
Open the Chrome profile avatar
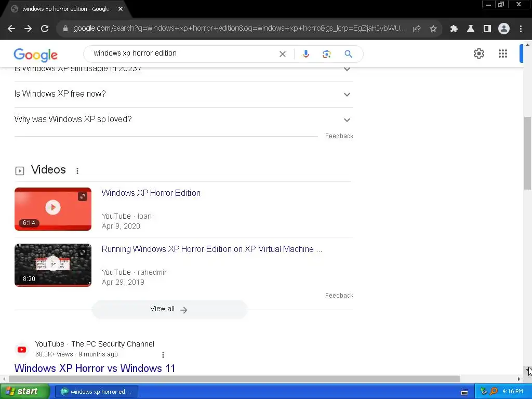504,29
